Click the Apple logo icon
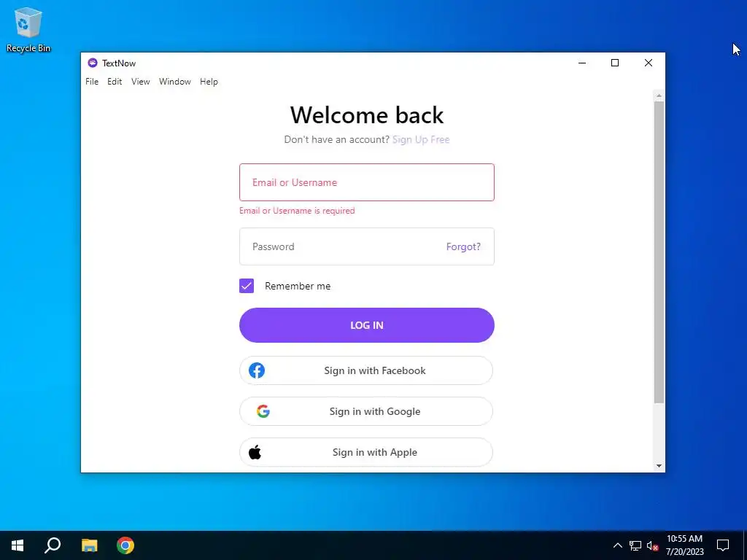This screenshot has width=747, height=560. [x=255, y=452]
